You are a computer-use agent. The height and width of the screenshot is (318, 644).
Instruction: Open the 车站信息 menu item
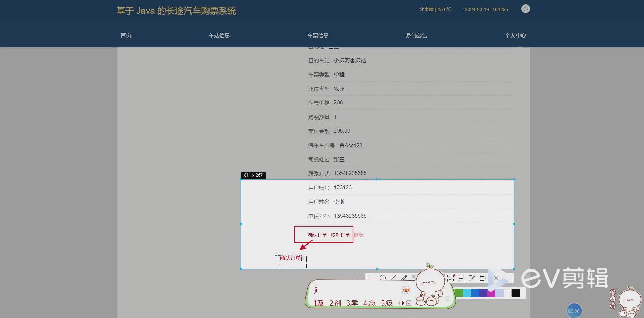[219, 35]
